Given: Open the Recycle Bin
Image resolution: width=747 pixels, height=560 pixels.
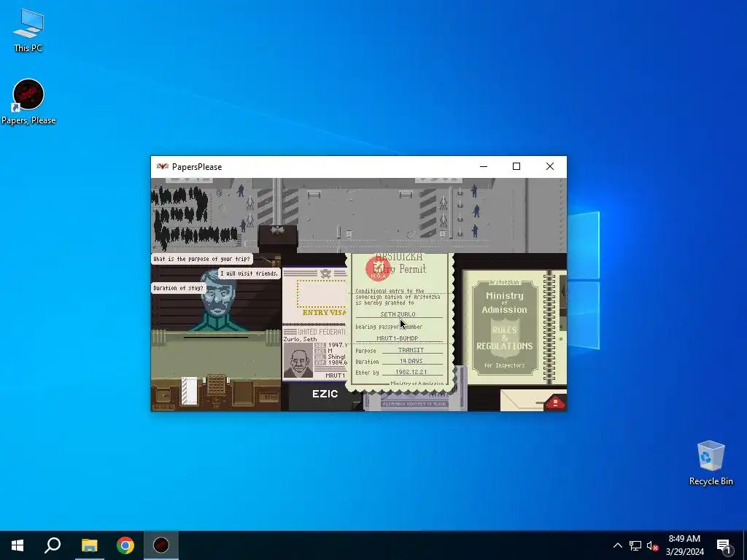Looking at the screenshot, I should [x=711, y=463].
